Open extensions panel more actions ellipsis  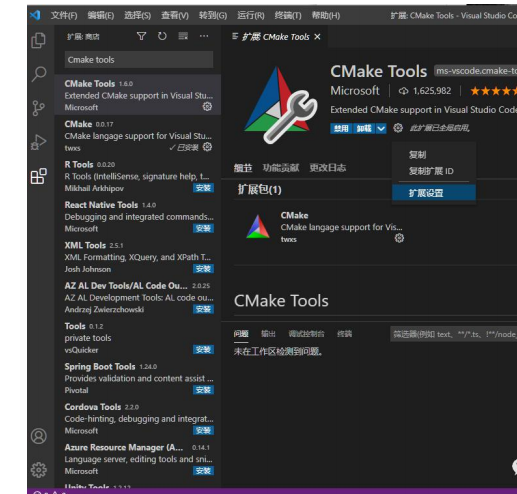point(204,36)
